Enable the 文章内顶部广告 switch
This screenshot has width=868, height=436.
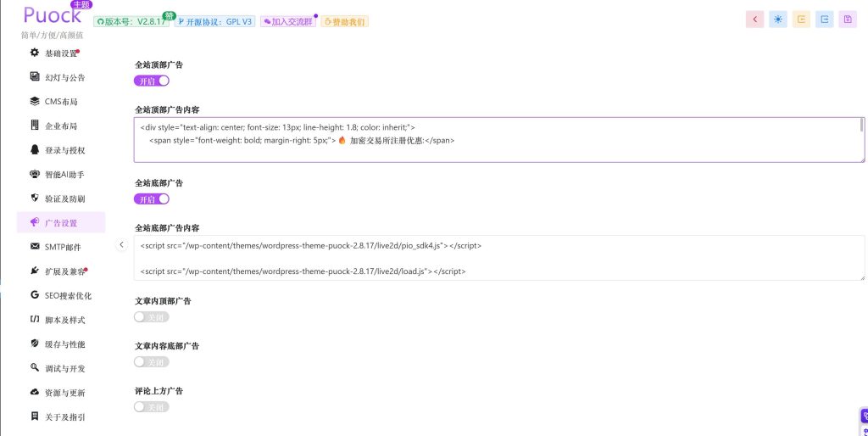151,317
